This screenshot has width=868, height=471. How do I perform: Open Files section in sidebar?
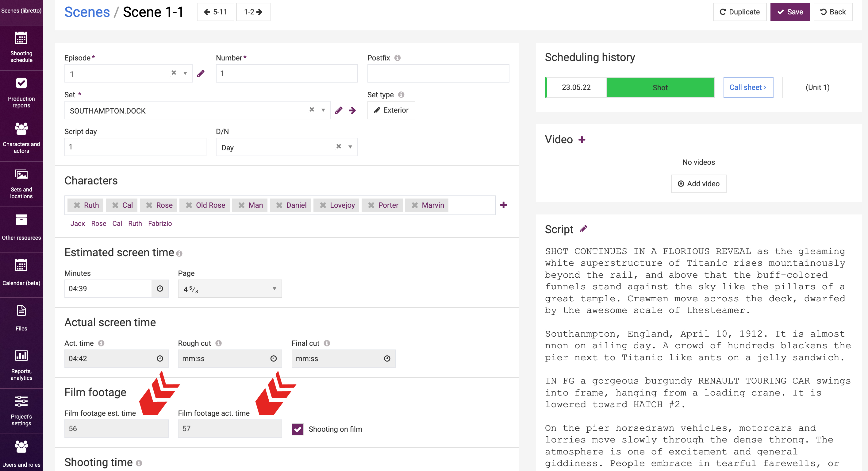click(x=21, y=320)
